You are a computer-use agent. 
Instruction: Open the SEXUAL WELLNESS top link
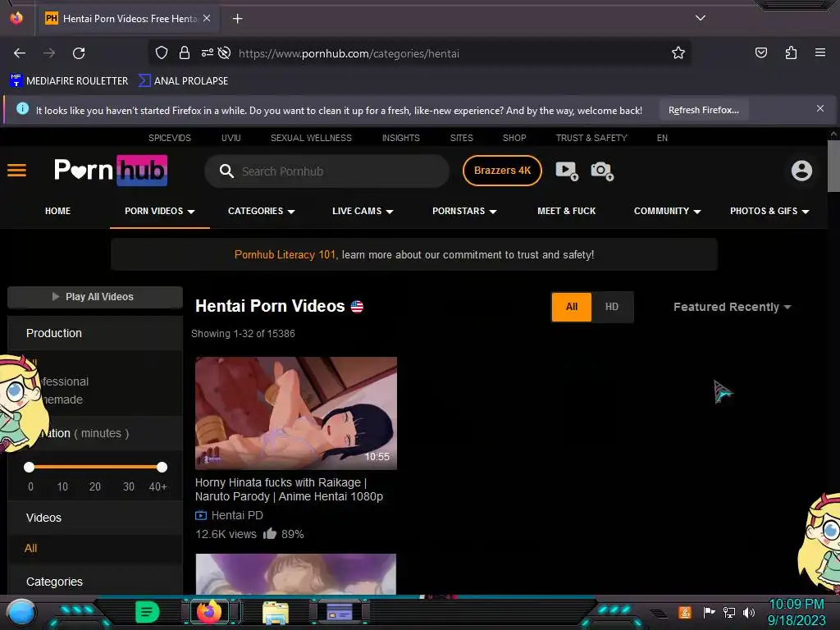pos(311,138)
